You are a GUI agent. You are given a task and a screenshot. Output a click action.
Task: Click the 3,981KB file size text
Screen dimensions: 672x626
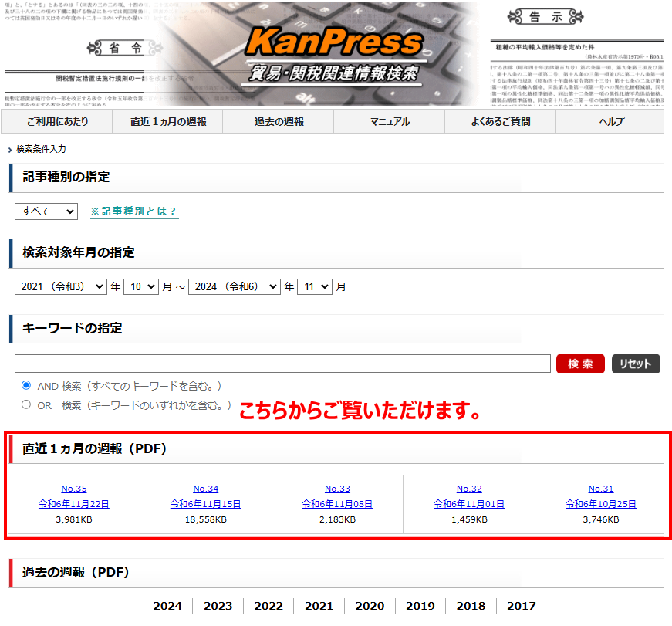(74, 519)
